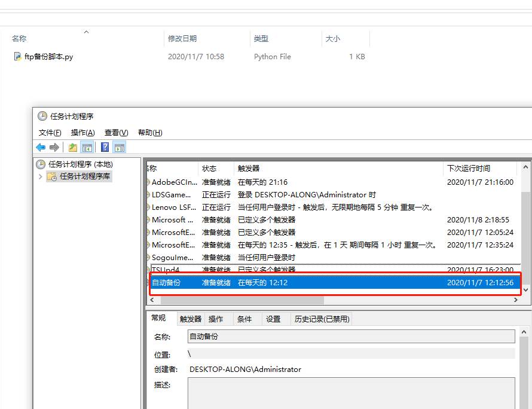Click the 名称 field containing 自动备份
This screenshot has height=409, width=532.
(351, 337)
